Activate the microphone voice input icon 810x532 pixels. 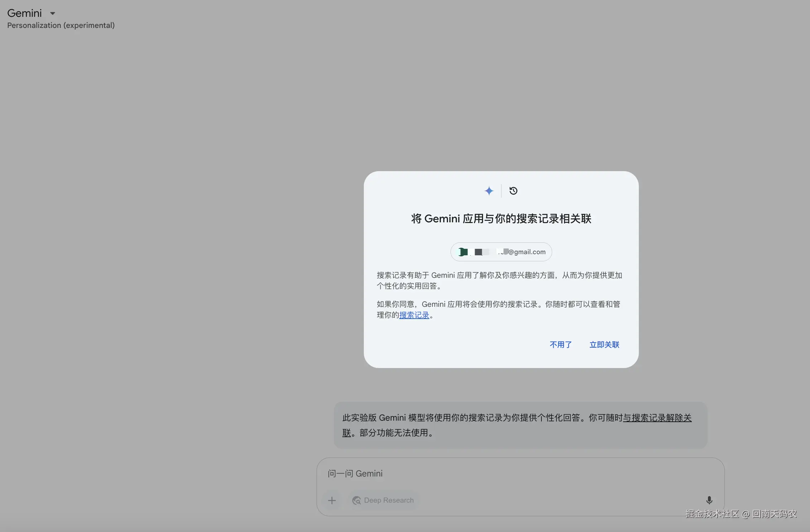tap(709, 500)
